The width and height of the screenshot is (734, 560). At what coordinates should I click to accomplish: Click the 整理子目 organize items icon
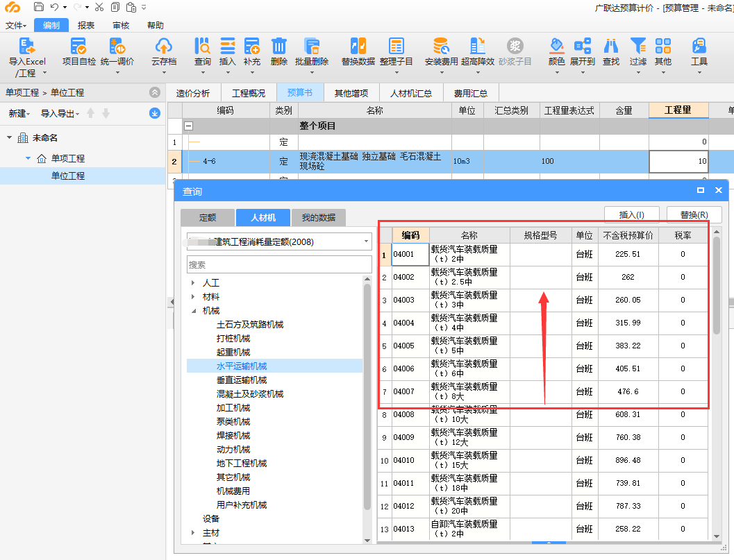396,46
